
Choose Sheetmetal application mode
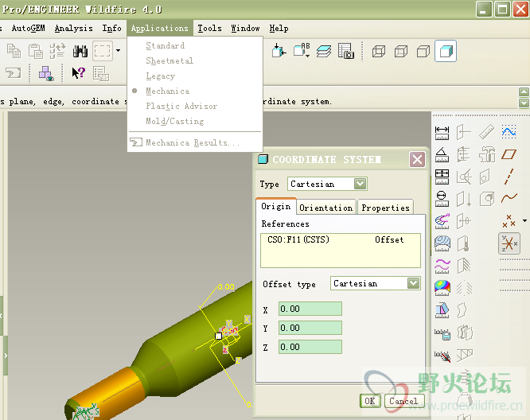[x=170, y=60]
